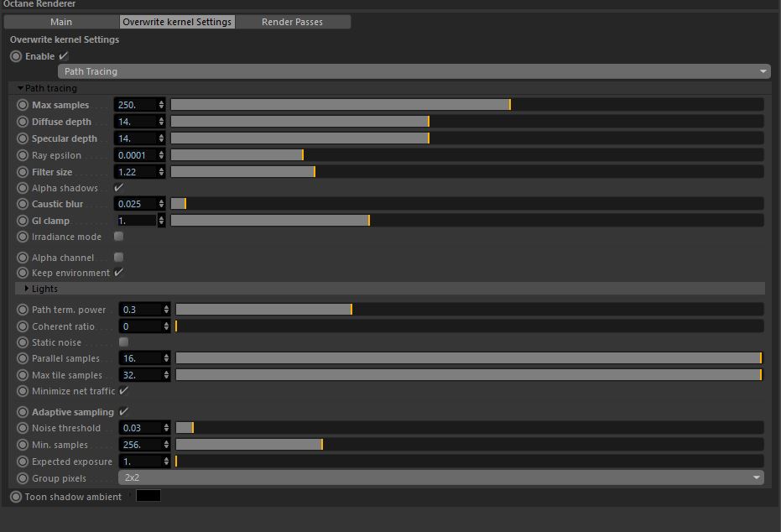The width and height of the screenshot is (781, 532).
Task: Click the animation dot beside Specular depth
Action: pyautogui.click(x=23, y=138)
